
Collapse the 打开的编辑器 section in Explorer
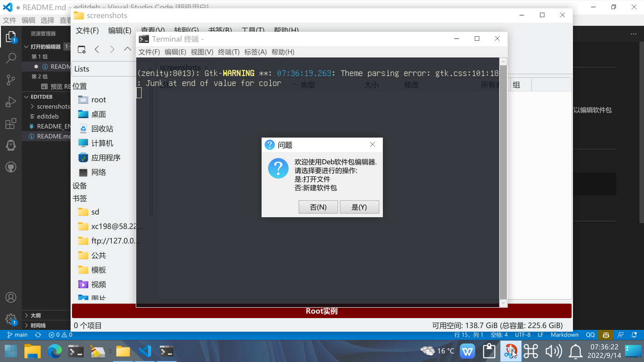pyautogui.click(x=26, y=47)
